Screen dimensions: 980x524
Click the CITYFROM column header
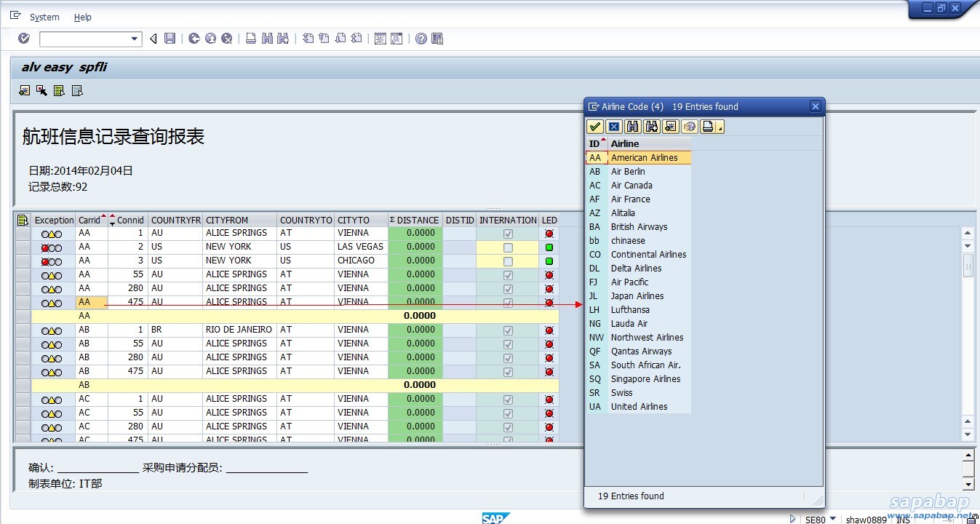coord(240,220)
